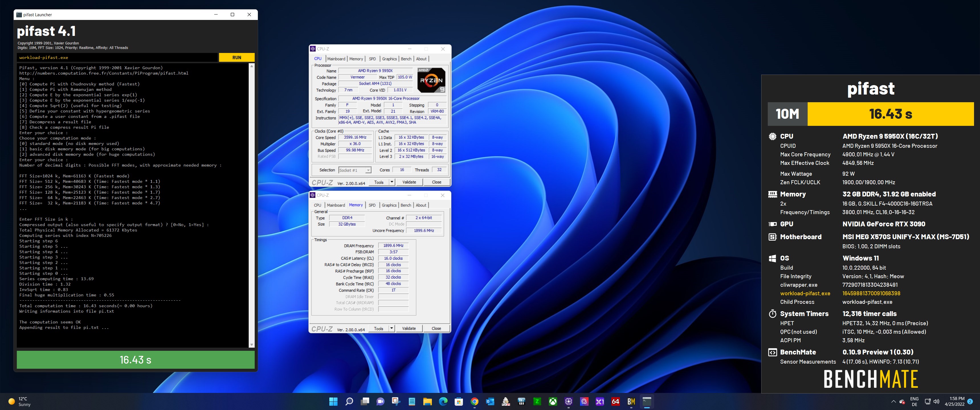Image resolution: width=980 pixels, height=410 pixels.
Task: Click the yellow RUN button in pifast Launcher
Action: 237,58
